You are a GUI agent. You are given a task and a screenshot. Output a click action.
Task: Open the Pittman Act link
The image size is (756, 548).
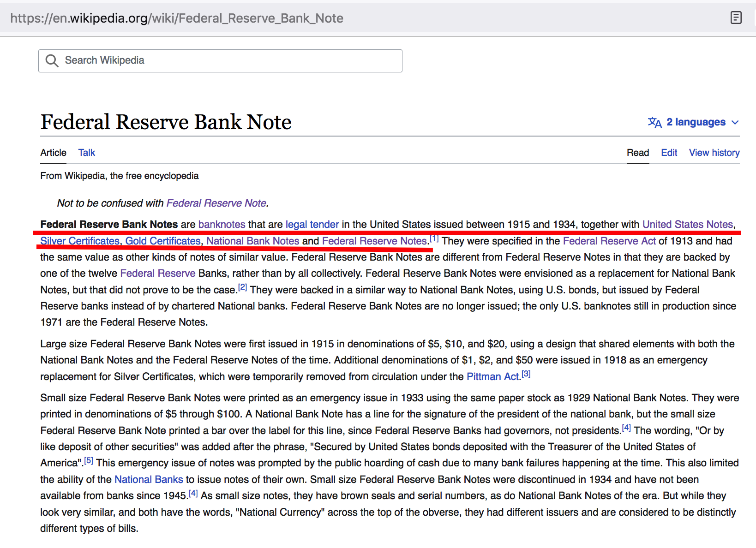(x=493, y=376)
